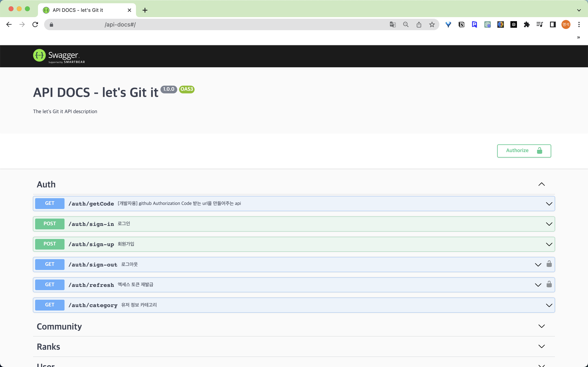Viewport: 588px width, 367px height.
Task: Toggle the browser side panel icon
Action: [x=553, y=24]
